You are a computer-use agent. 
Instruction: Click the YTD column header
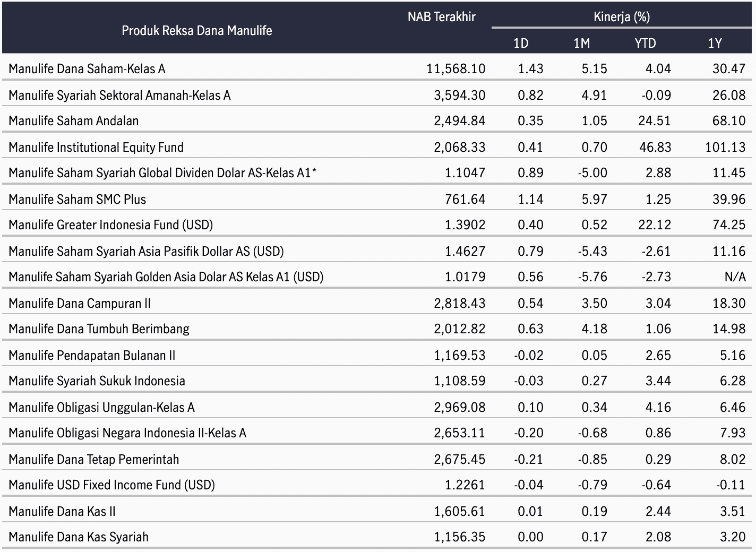click(x=645, y=43)
